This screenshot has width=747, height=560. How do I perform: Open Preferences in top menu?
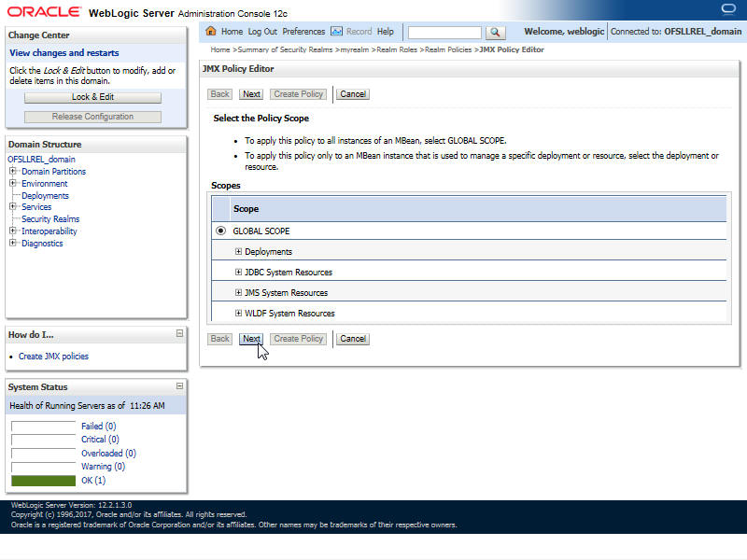(303, 32)
